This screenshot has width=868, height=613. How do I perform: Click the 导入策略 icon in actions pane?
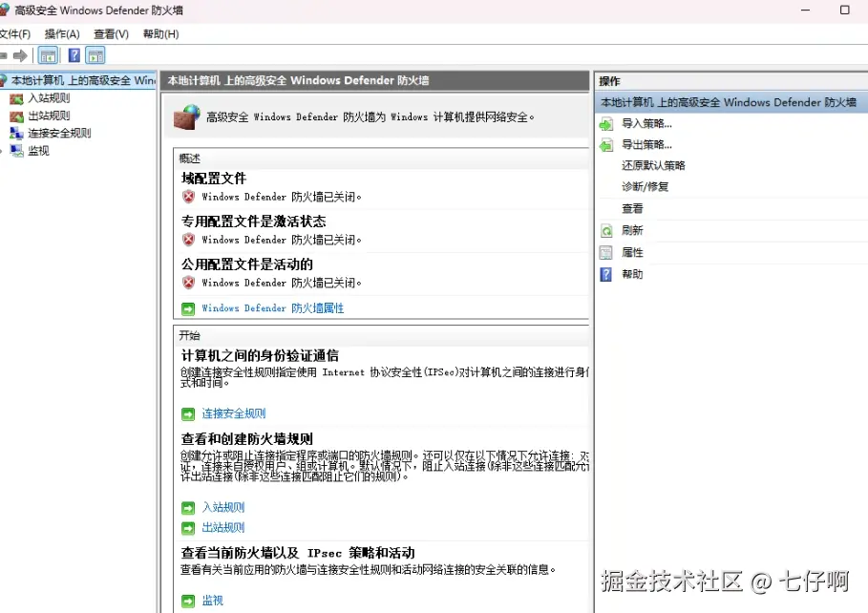point(606,124)
